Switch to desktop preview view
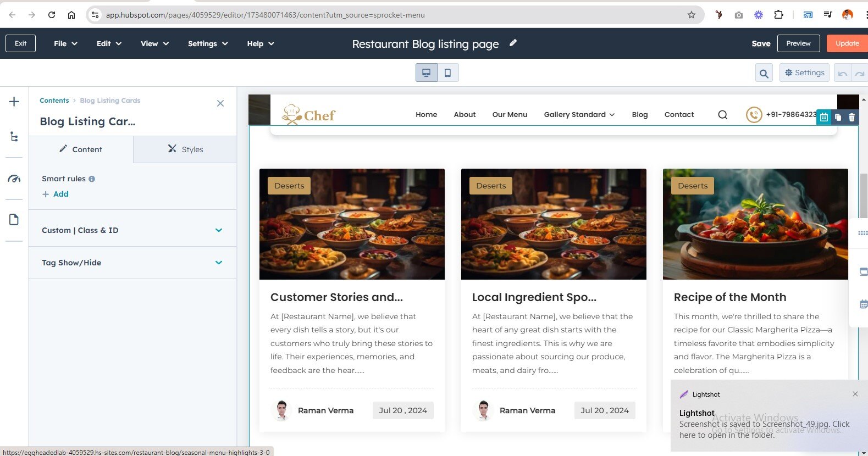 coord(426,73)
